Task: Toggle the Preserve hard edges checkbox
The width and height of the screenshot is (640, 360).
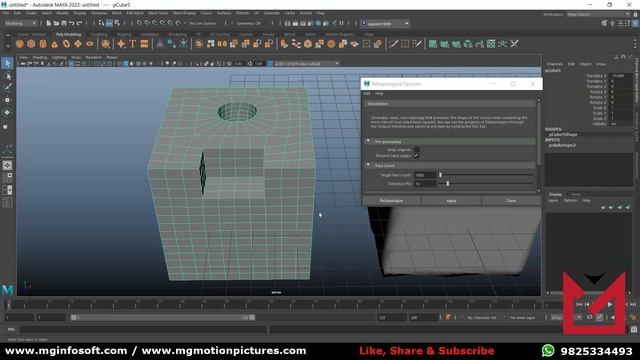Action: (x=416, y=156)
